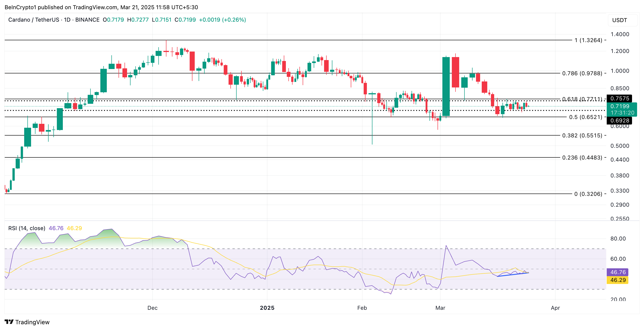Click the large green early-March candle

[x=446, y=86]
